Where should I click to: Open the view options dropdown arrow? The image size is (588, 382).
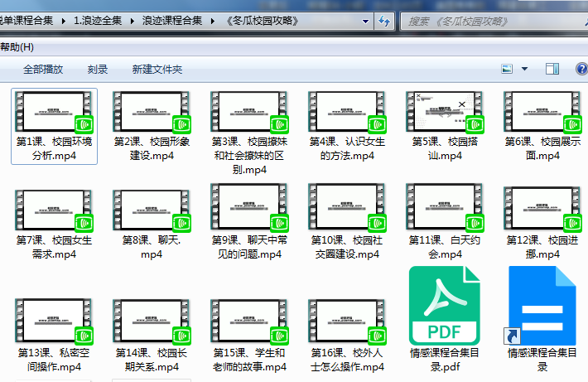click(x=524, y=69)
